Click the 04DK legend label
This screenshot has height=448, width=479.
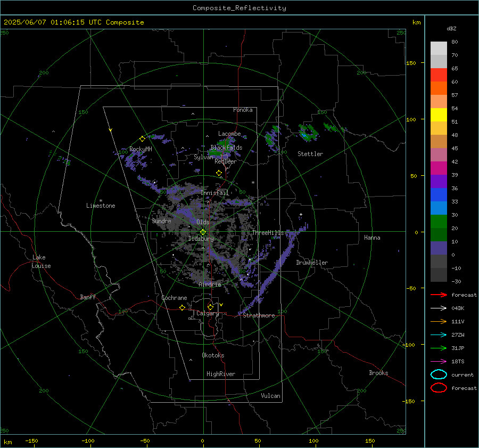click(458, 308)
